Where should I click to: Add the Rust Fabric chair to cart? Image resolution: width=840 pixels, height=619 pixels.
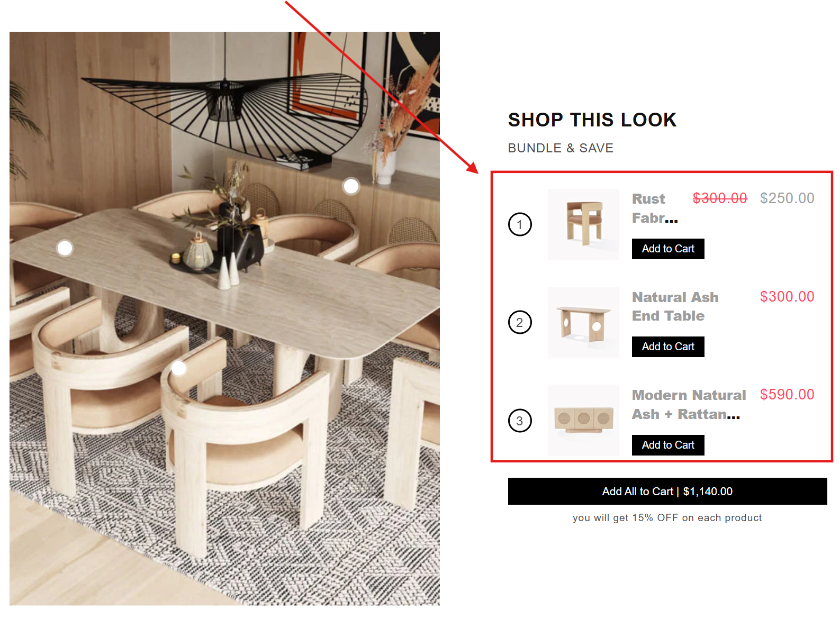[x=668, y=249]
